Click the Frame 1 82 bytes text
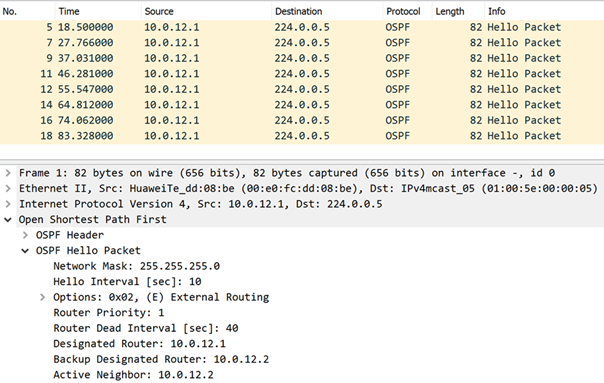The image size is (604, 383). click(x=287, y=173)
